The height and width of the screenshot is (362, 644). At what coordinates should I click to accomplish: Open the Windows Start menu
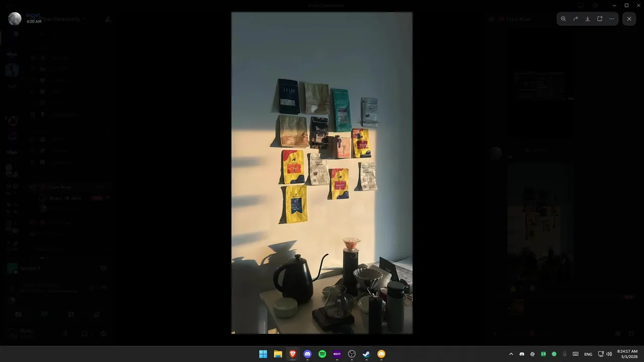pyautogui.click(x=263, y=354)
